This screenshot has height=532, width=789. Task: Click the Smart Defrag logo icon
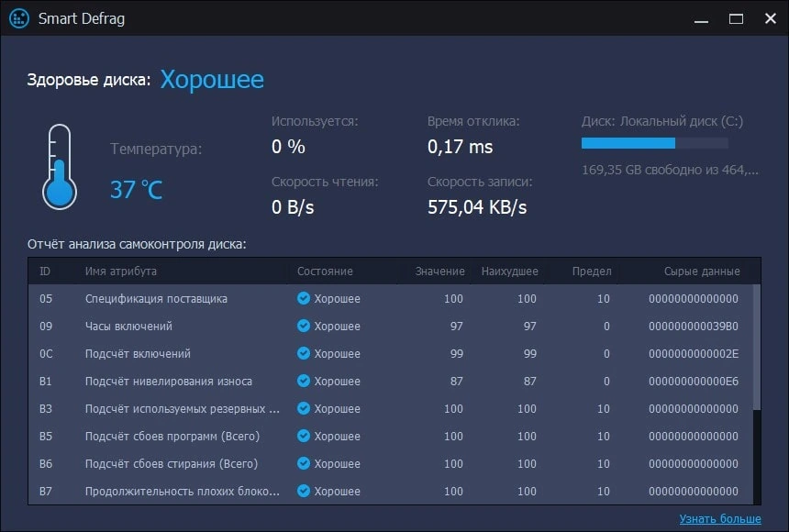[x=19, y=18]
